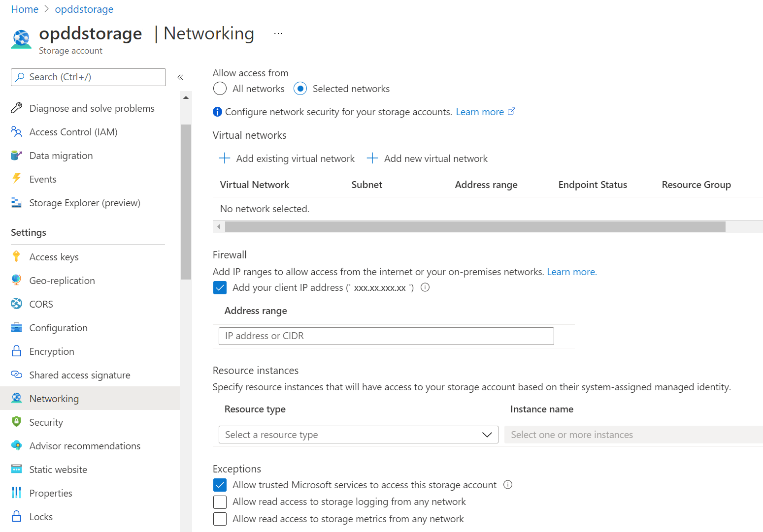Image resolution: width=763 pixels, height=532 pixels.
Task: Click the Diagnose and solve problems wrench icon
Action: point(16,108)
